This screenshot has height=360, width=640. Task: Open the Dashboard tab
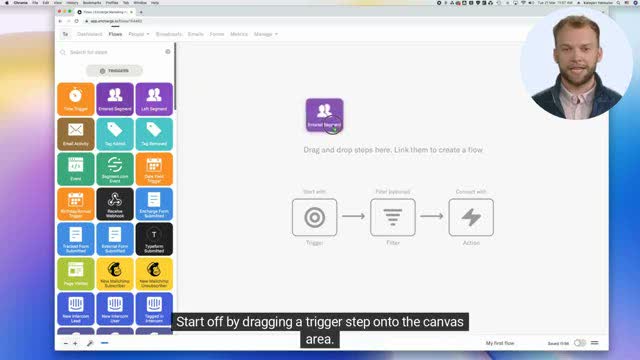90,34
